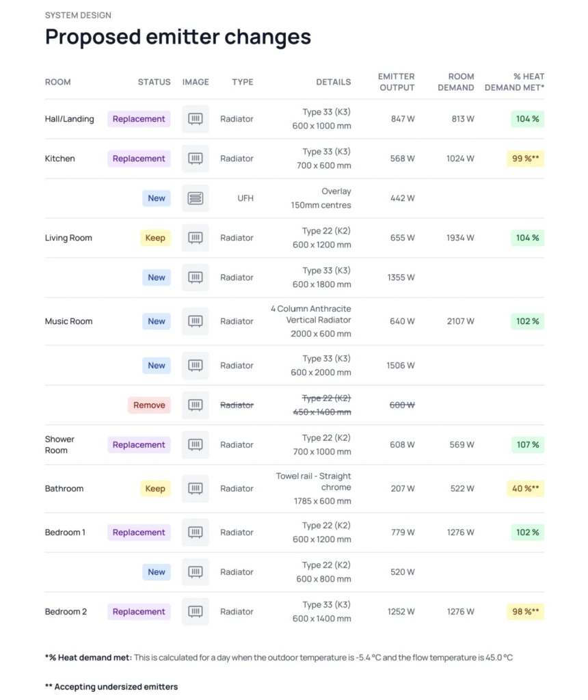Click the Bedroom 2 radiator icon
This screenshot has width=588, height=700.
tap(196, 612)
